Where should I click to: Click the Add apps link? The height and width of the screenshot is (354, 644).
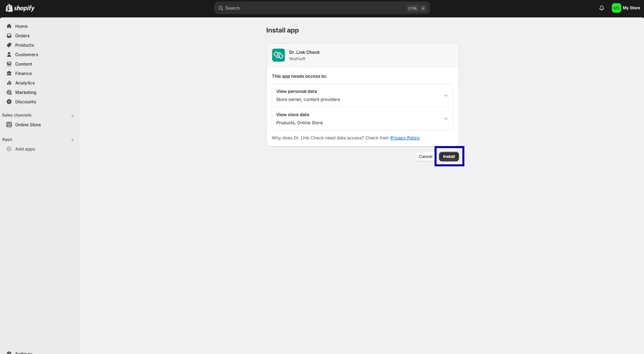pyautogui.click(x=25, y=149)
